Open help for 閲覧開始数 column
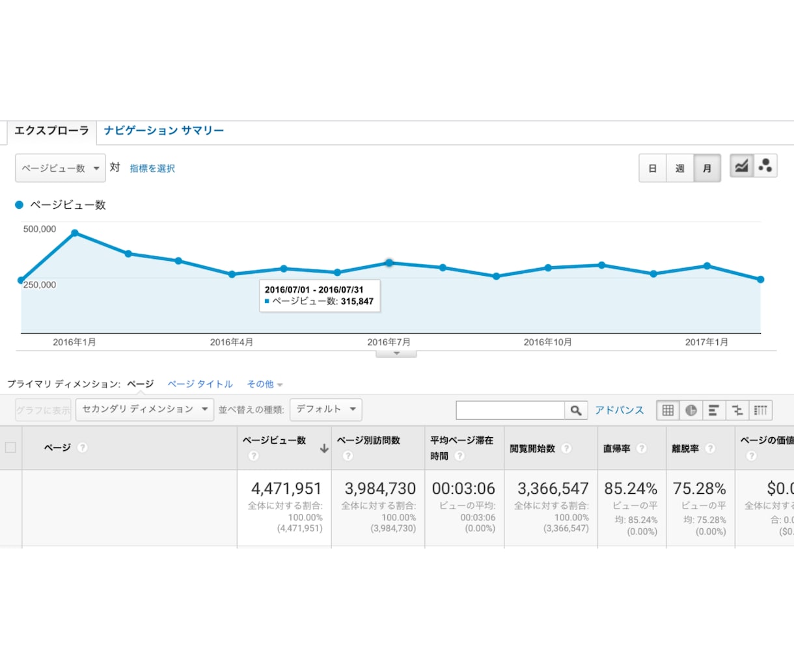The height and width of the screenshot is (672, 794). tap(566, 448)
